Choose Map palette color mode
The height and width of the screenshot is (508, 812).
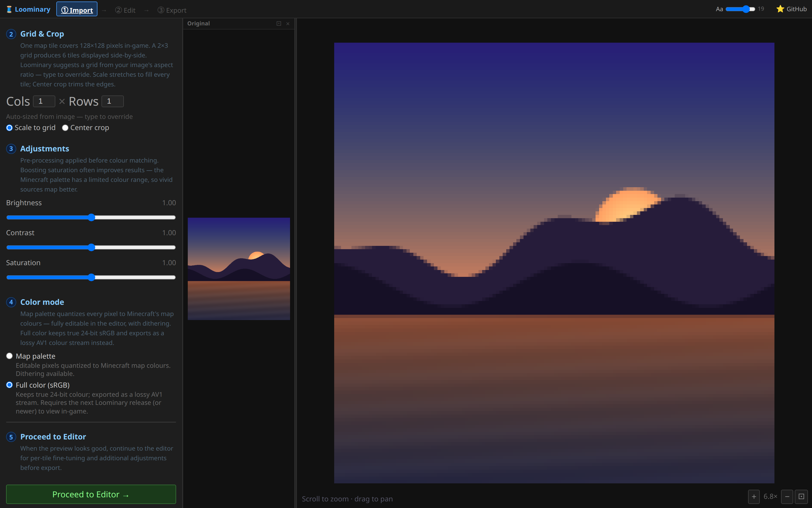(x=9, y=356)
